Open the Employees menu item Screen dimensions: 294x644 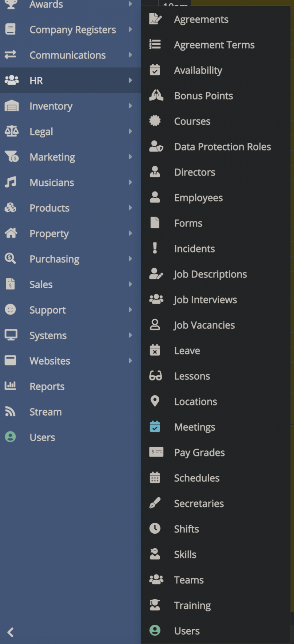coord(198,198)
